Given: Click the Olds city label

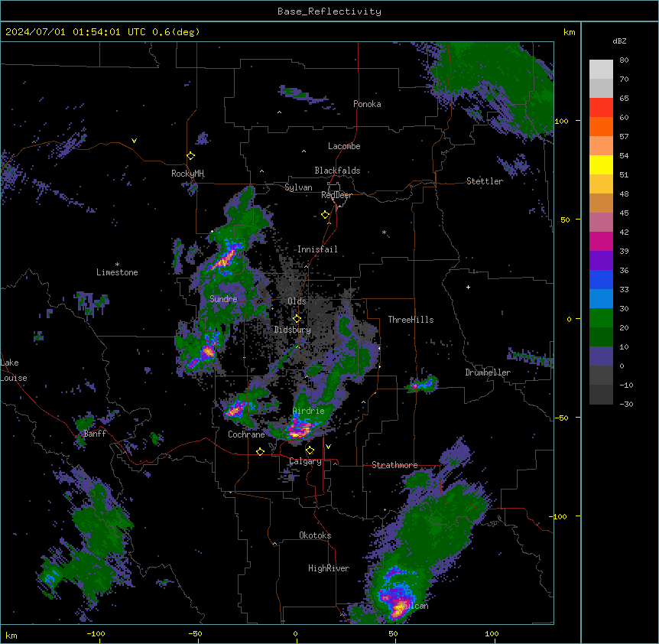Looking at the screenshot, I should tap(297, 301).
